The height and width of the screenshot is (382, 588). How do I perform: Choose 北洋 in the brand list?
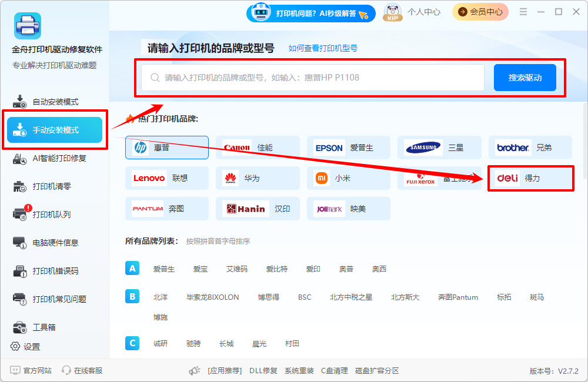161,297
